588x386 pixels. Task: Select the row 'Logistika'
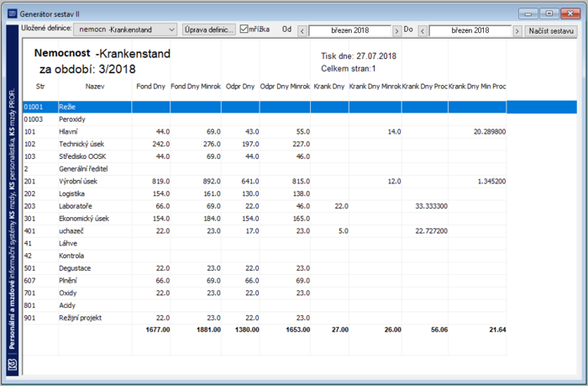(x=265, y=193)
